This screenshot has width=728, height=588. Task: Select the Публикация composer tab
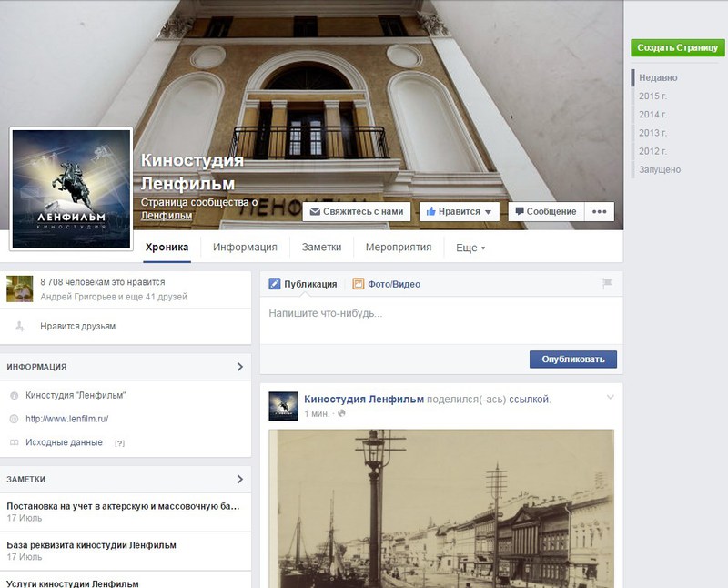(x=303, y=284)
